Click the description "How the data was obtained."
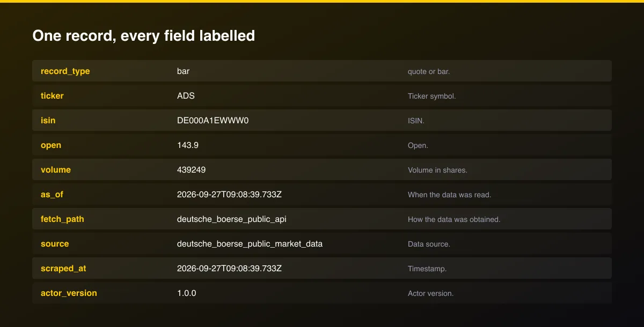The height and width of the screenshot is (327, 644). click(454, 219)
